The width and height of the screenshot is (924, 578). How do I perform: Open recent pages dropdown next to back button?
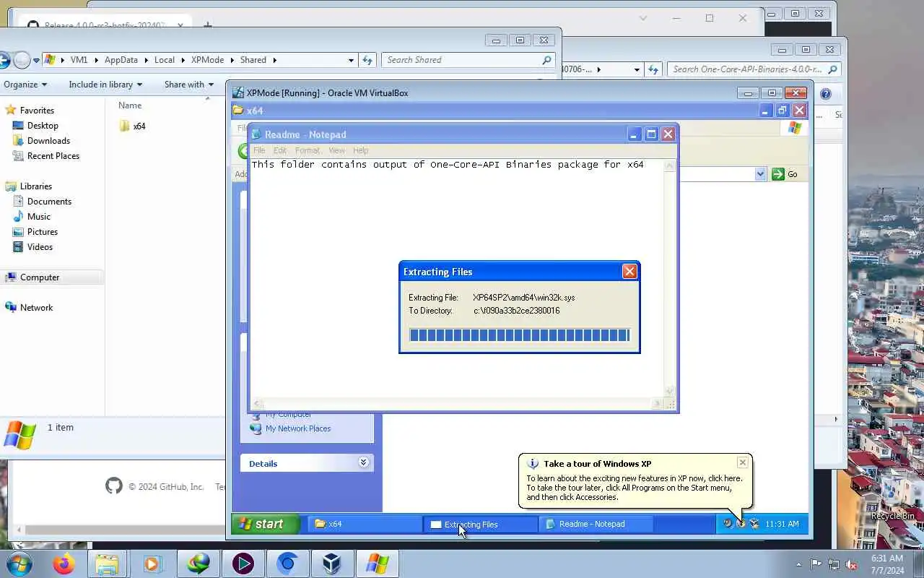[36, 61]
